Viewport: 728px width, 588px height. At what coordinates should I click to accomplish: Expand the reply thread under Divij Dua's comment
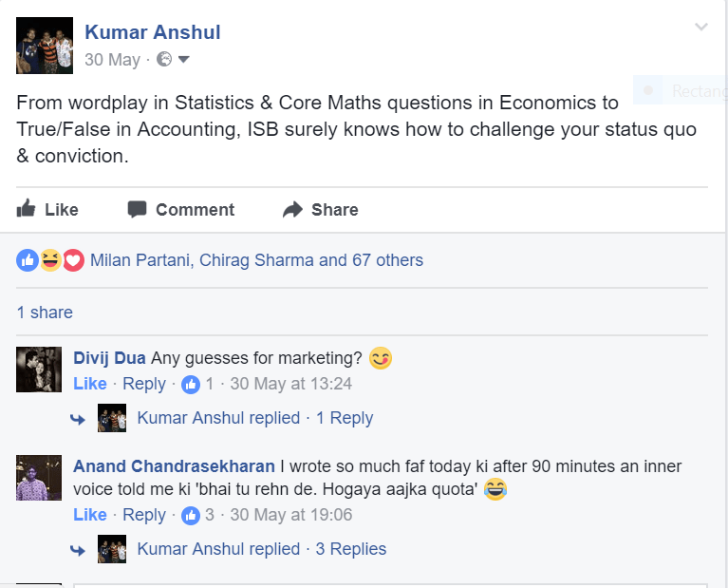point(344,418)
